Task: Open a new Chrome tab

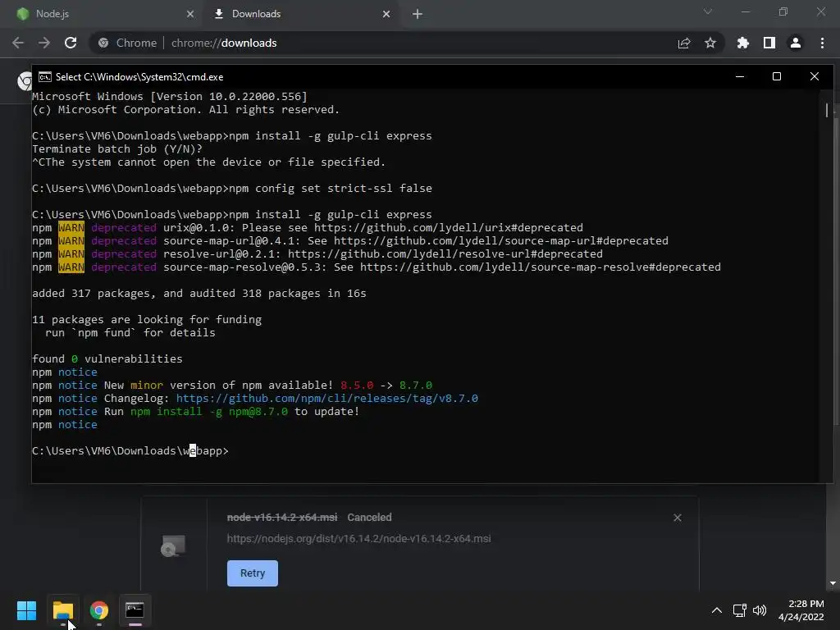Action: click(x=418, y=14)
